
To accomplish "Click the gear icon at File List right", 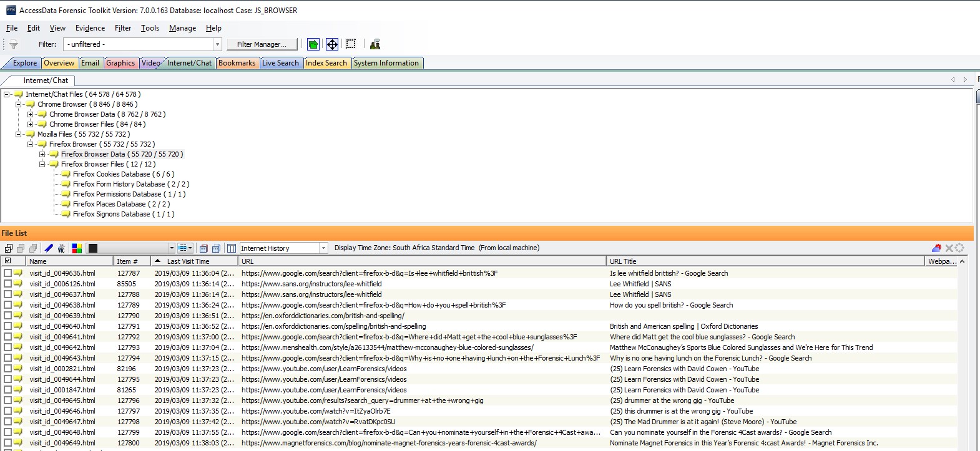I will (x=960, y=248).
